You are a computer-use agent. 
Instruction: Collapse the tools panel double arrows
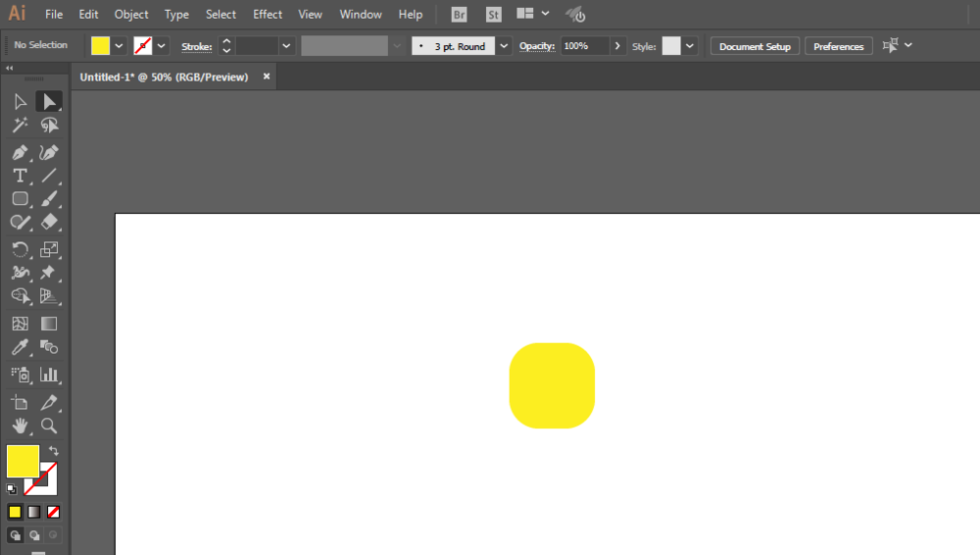(10, 69)
